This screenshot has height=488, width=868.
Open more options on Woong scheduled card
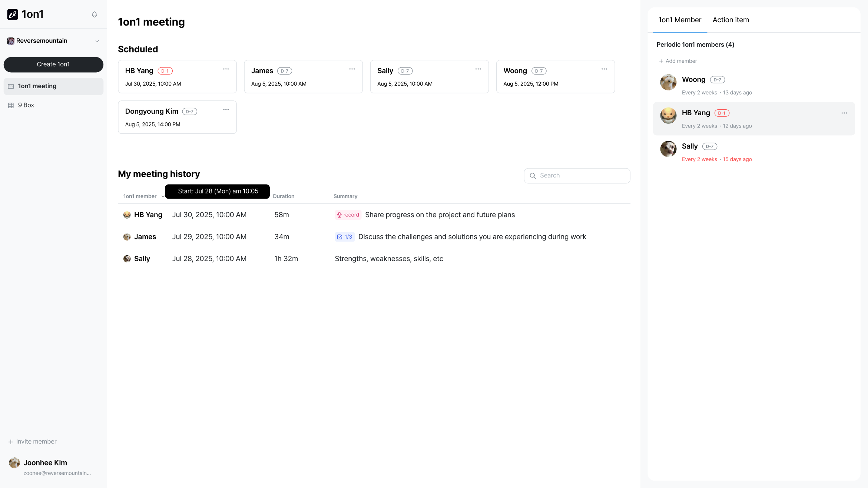(604, 69)
